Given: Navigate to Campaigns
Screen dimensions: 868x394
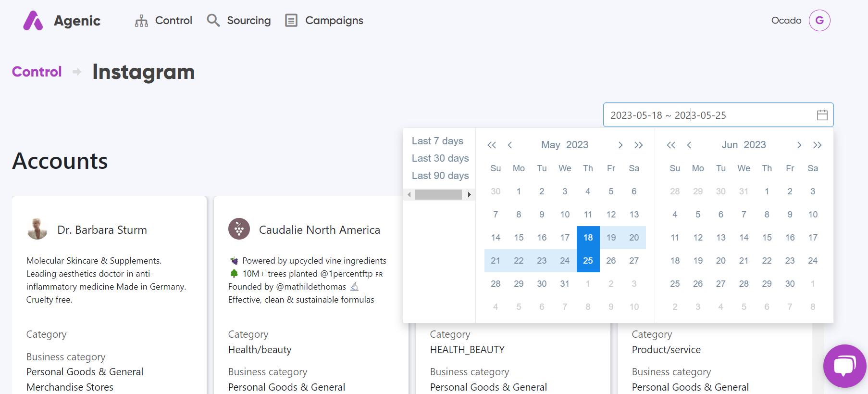Looking at the screenshot, I should pyautogui.click(x=324, y=21).
